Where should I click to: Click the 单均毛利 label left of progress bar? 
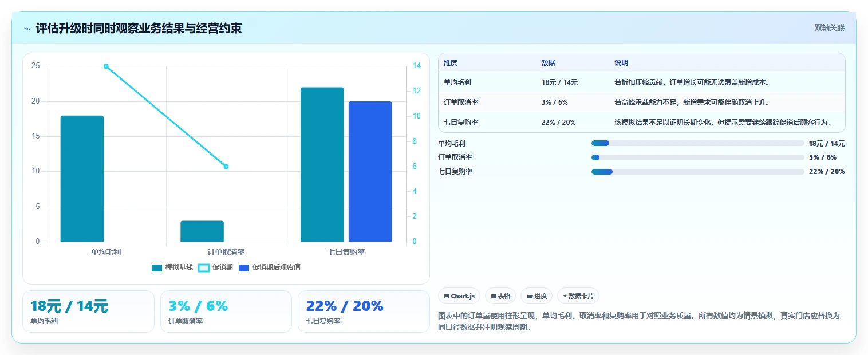click(x=452, y=143)
